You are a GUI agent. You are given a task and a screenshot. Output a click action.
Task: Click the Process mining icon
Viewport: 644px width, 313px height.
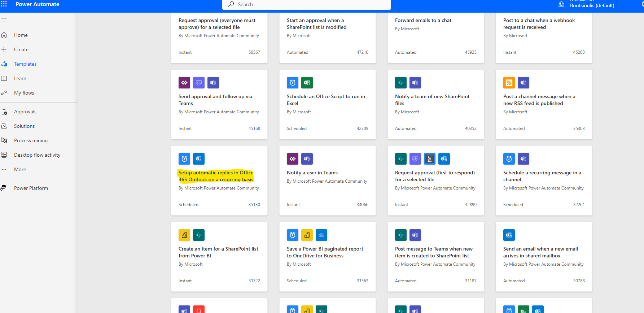(x=4, y=140)
